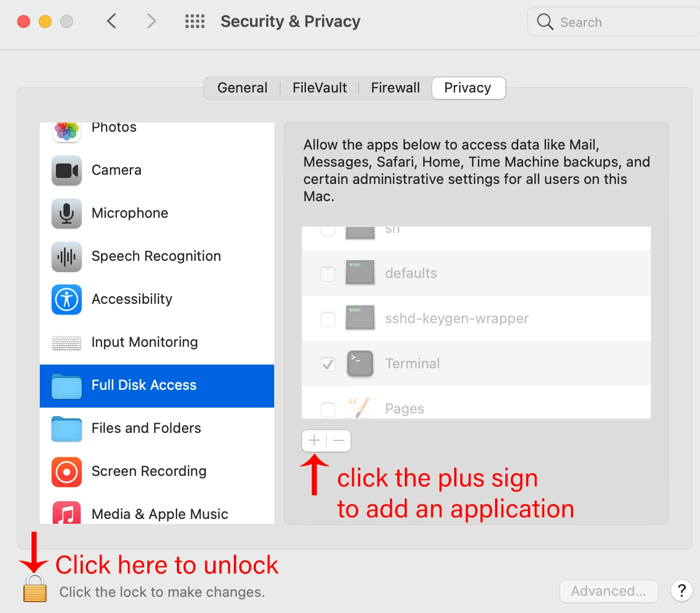Open the Accessibility privacy category
The height and width of the screenshot is (613, 700).
157,300
